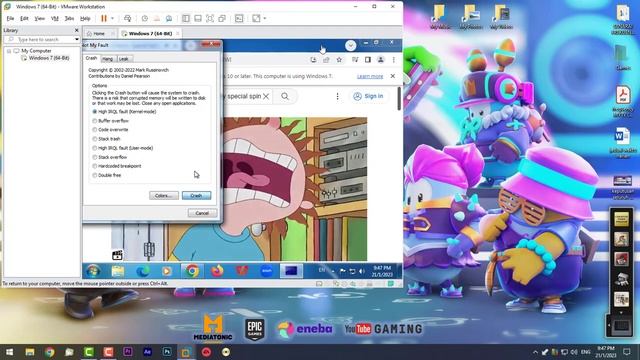Open the Tabs menu in VMware
The width and height of the screenshot is (640, 360).
69,18
